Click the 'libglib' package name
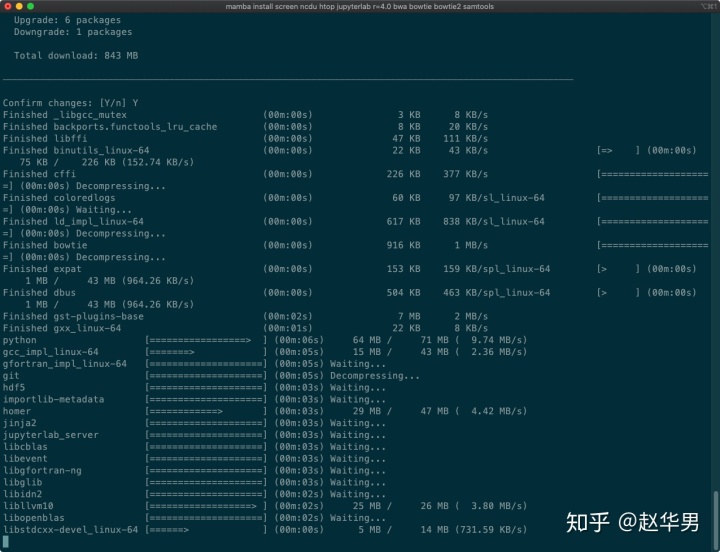The height and width of the screenshot is (552, 720). pos(22,483)
